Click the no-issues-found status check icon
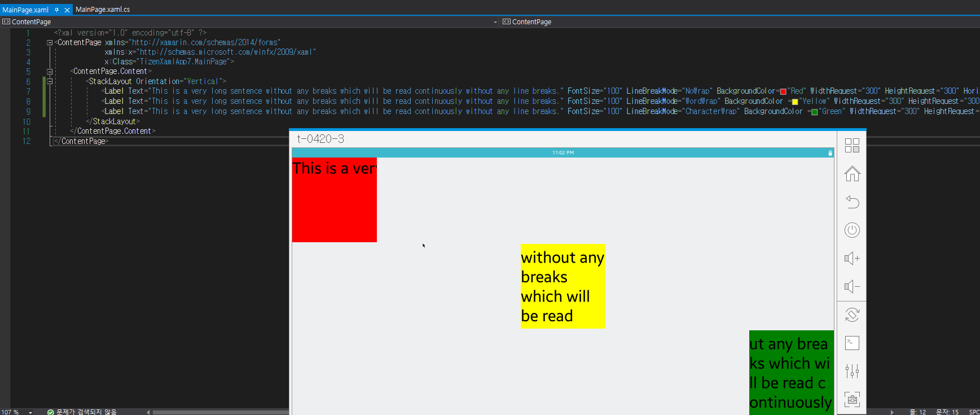Image resolution: width=980 pixels, height=415 pixels. (51, 412)
